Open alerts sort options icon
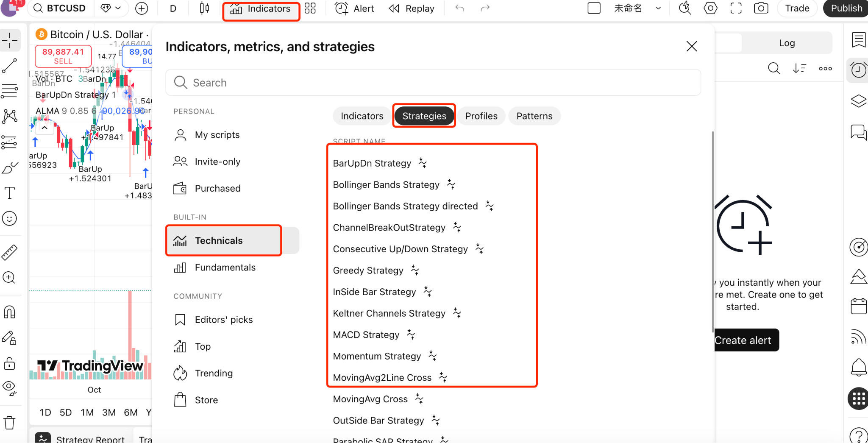 (x=799, y=68)
